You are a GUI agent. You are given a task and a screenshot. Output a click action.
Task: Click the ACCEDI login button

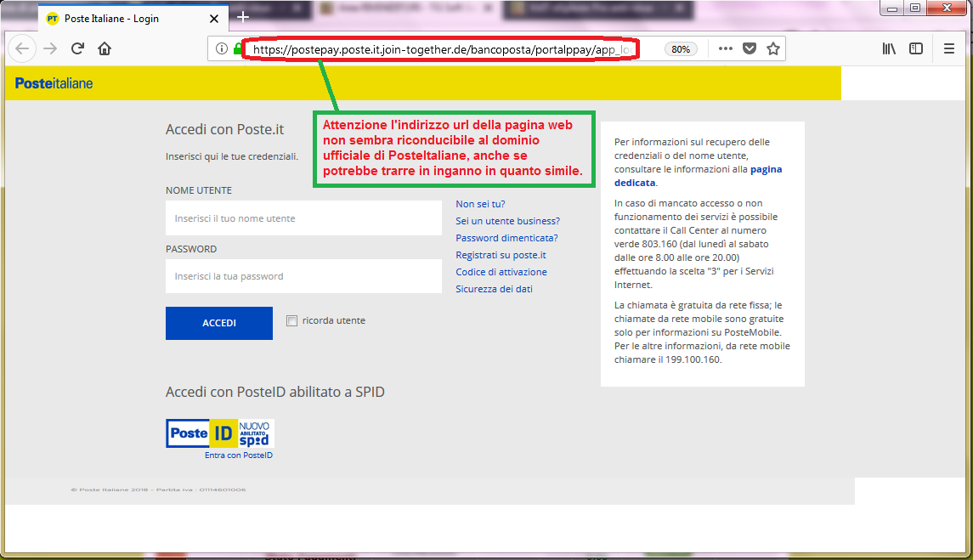(219, 323)
